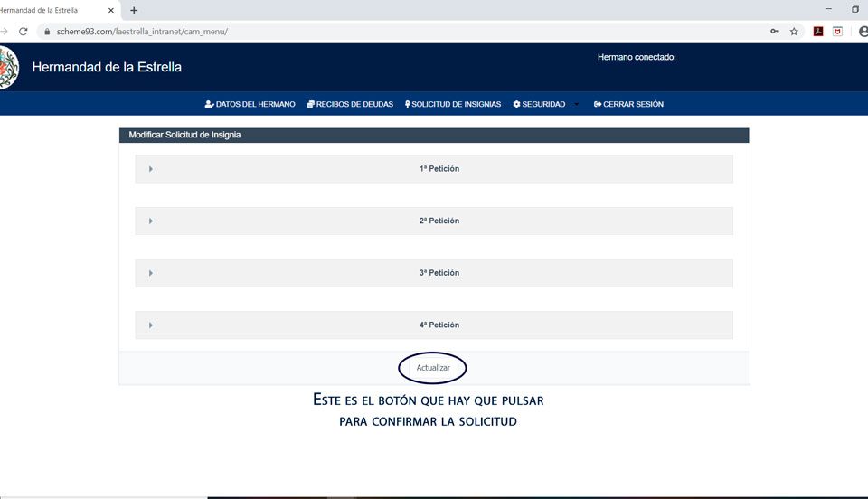
Task: Bookmark this page with the star icon
Action: pos(794,32)
